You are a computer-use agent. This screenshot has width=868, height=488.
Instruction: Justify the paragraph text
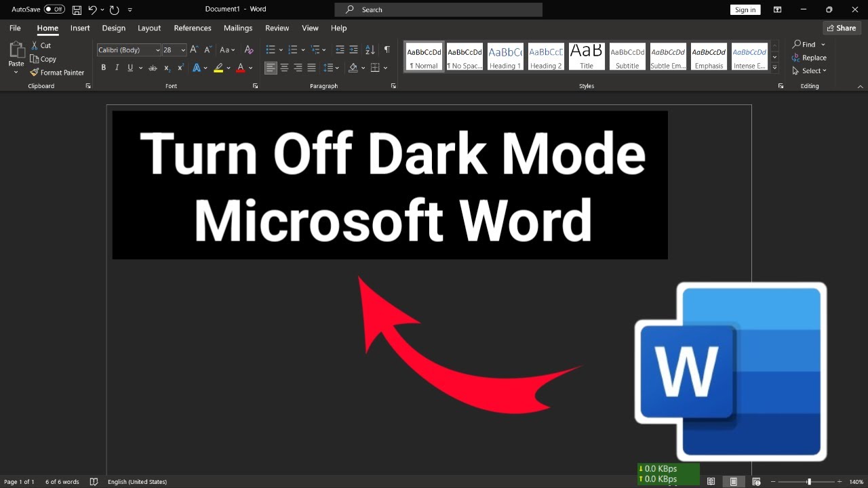[x=311, y=68]
